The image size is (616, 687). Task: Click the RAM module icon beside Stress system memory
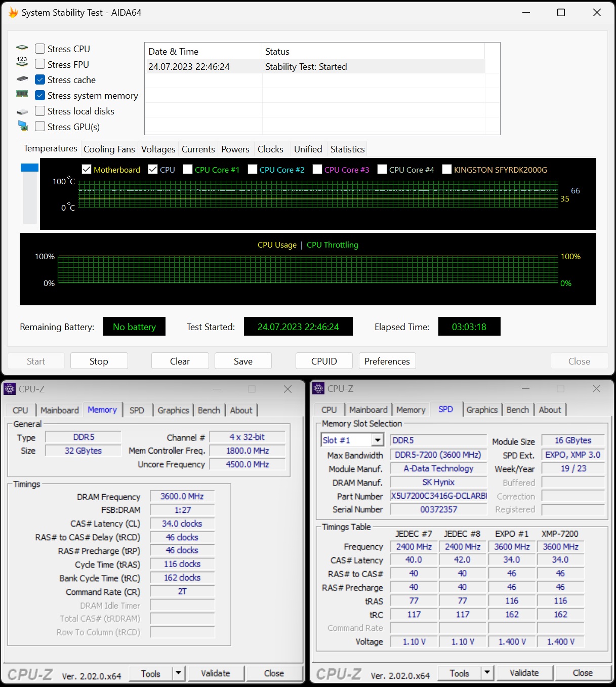tap(22, 94)
